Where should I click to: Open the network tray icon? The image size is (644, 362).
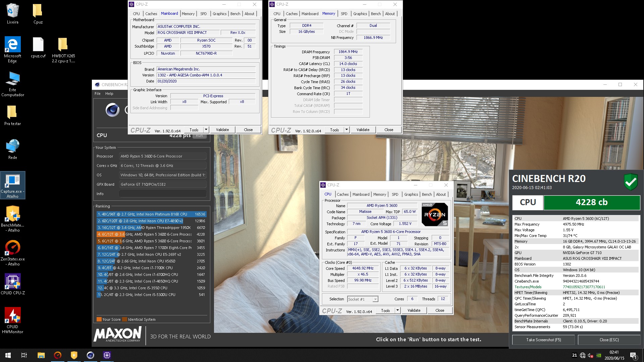pyautogui.click(x=583, y=355)
